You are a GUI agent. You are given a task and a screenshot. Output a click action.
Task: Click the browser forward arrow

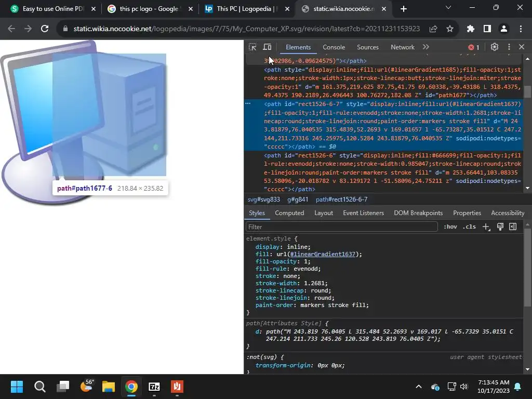(28, 29)
